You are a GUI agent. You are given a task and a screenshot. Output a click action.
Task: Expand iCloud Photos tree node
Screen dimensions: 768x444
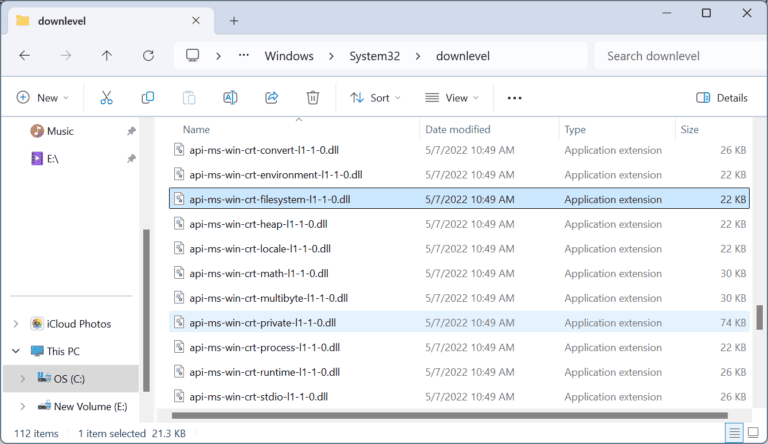pos(16,323)
